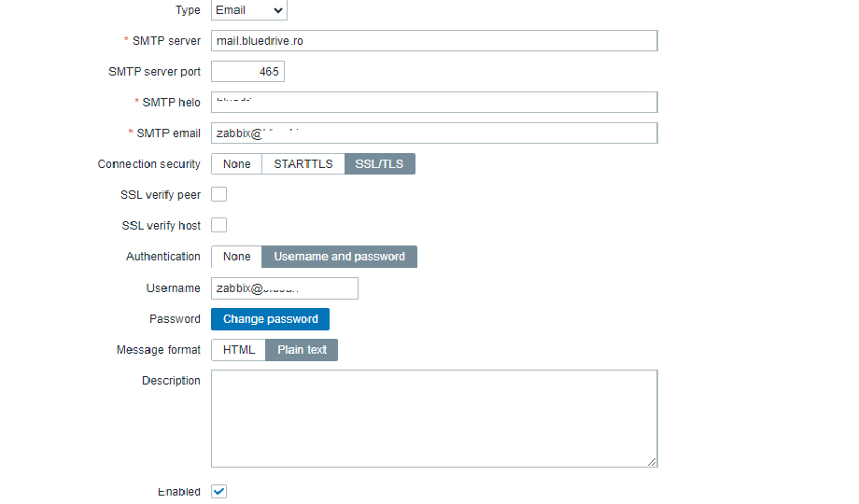Select SSL/TLS connection security option

380,164
